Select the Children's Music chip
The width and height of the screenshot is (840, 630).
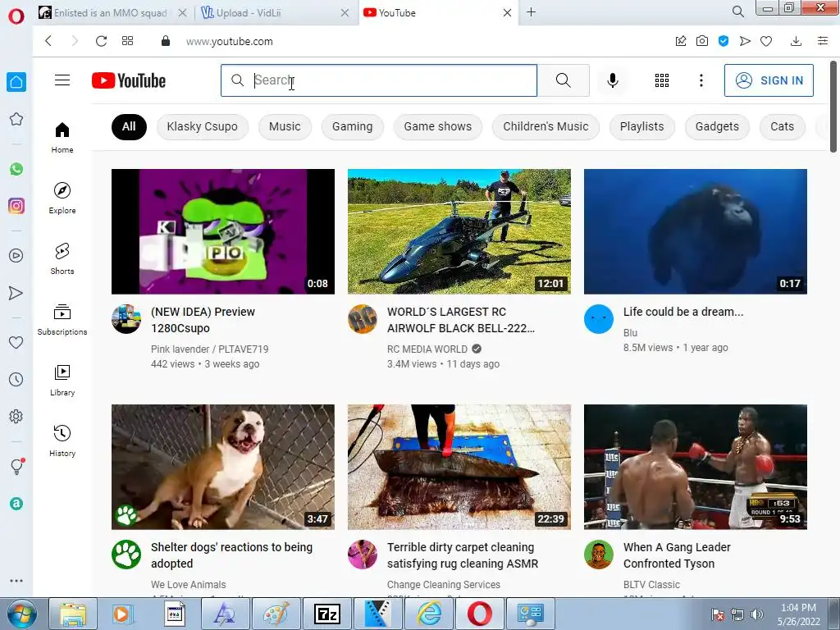point(546,127)
